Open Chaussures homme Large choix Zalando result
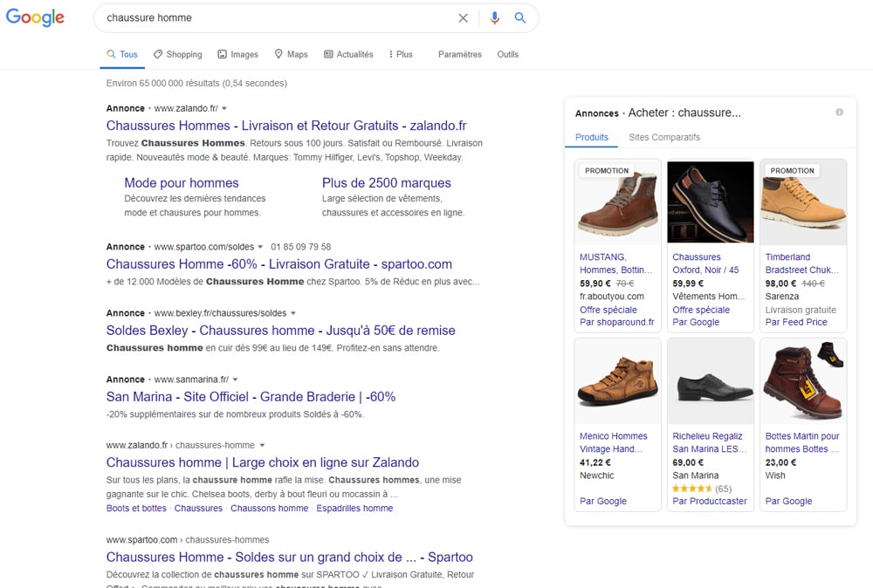Viewport: 873px width, 588px height. tap(262, 462)
